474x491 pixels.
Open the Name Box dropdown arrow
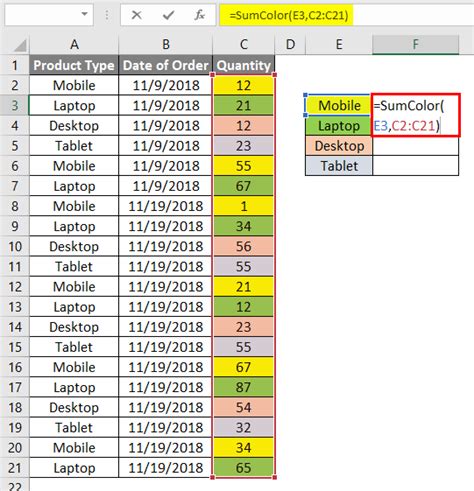(x=85, y=14)
